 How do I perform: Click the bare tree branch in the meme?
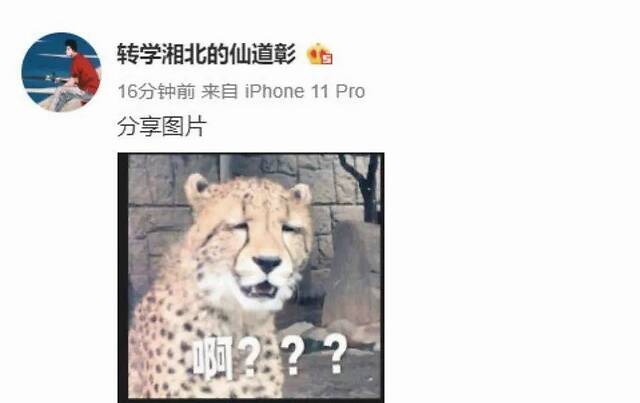point(362,186)
